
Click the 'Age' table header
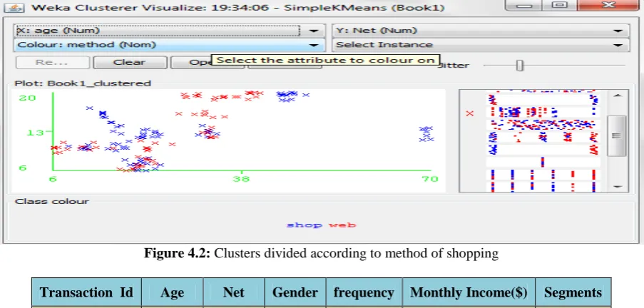(x=172, y=292)
